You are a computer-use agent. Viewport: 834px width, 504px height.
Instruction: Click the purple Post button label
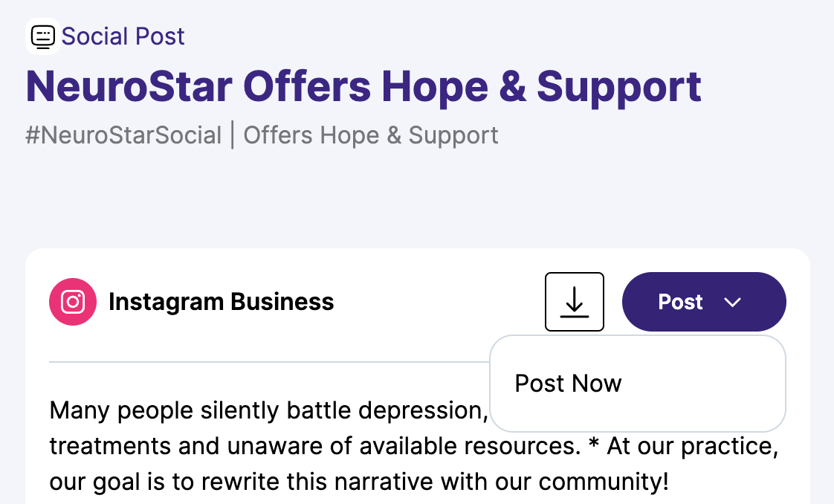coord(680,302)
